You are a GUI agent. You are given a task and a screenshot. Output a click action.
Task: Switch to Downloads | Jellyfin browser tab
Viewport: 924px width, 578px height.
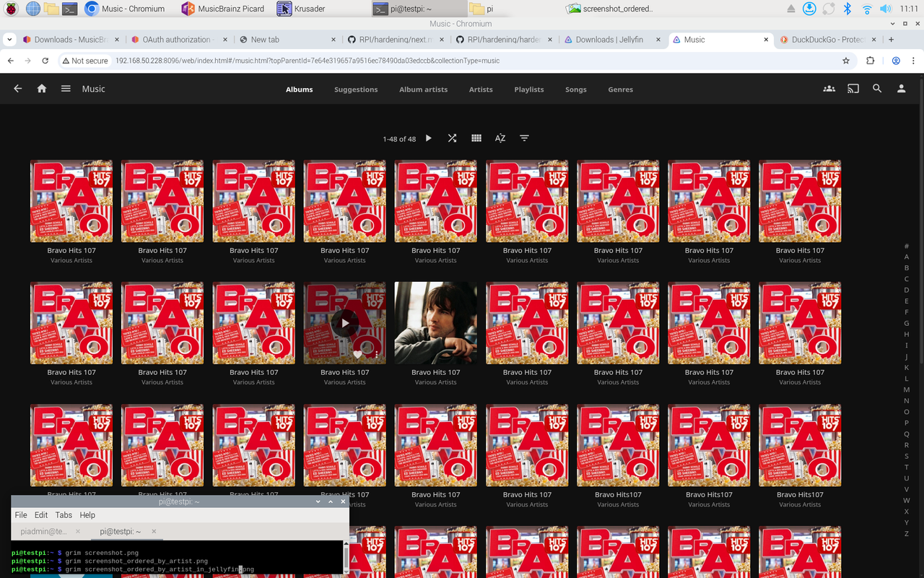pos(612,40)
